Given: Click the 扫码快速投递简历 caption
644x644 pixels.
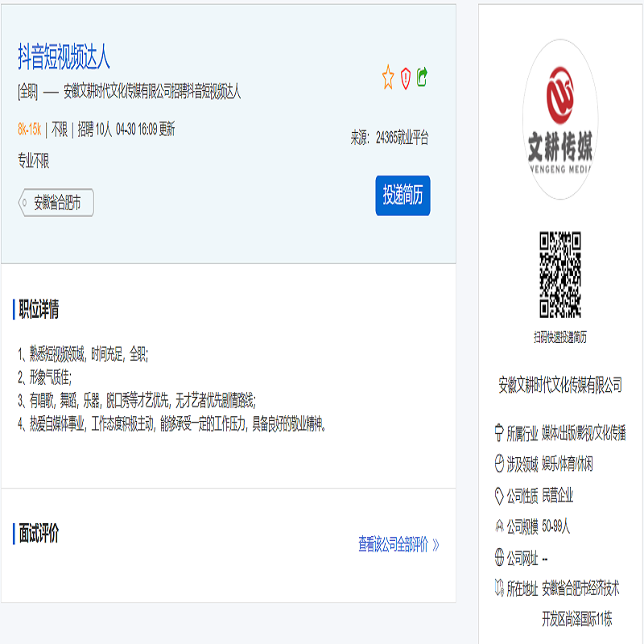Looking at the screenshot, I should 560,337.
